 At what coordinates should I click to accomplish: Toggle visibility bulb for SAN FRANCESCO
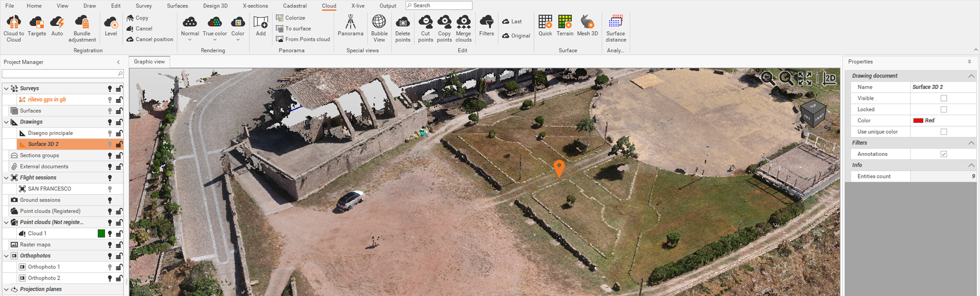tap(110, 189)
